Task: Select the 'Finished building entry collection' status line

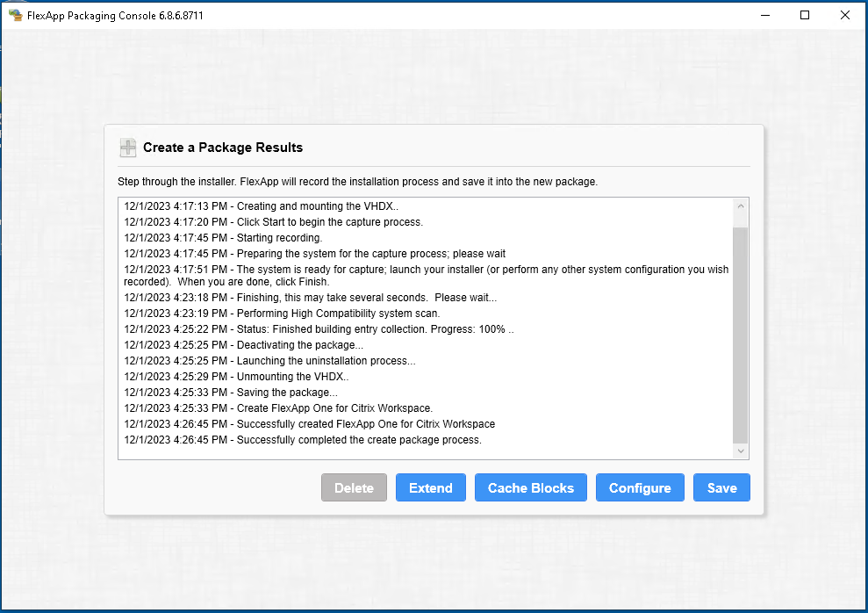Action: click(x=319, y=329)
